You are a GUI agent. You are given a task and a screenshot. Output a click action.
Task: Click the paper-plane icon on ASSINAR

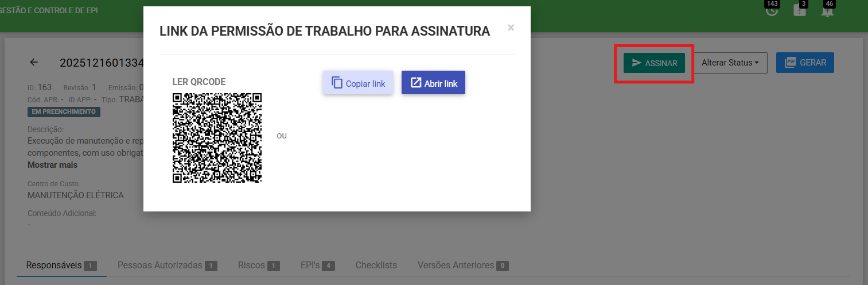pyautogui.click(x=637, y=63)
